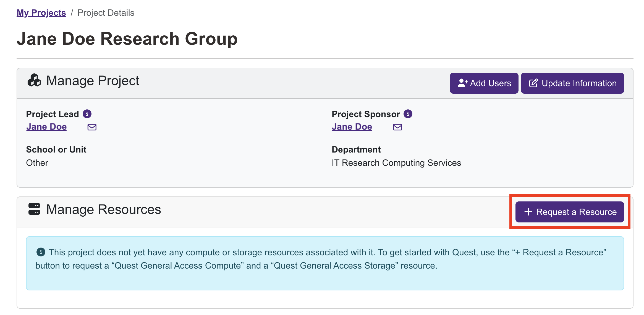
Task: Click the Project Sponsor label
Action: [366, 114]
